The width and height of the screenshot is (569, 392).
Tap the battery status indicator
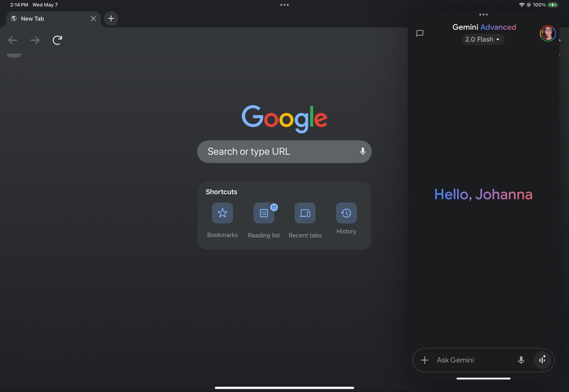click(x=553, y=5)
